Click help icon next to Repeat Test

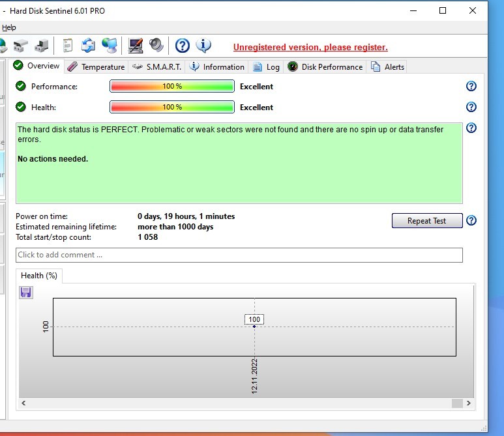[x=471, y=220]
